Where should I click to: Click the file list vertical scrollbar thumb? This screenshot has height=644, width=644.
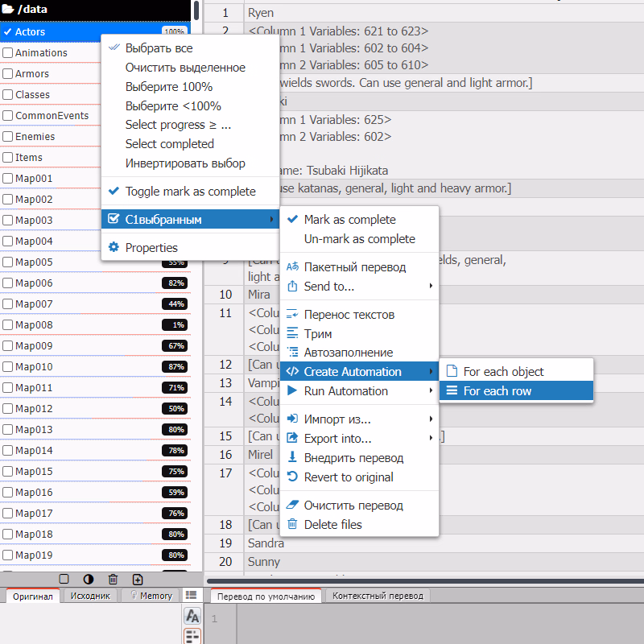pos(196,10)
